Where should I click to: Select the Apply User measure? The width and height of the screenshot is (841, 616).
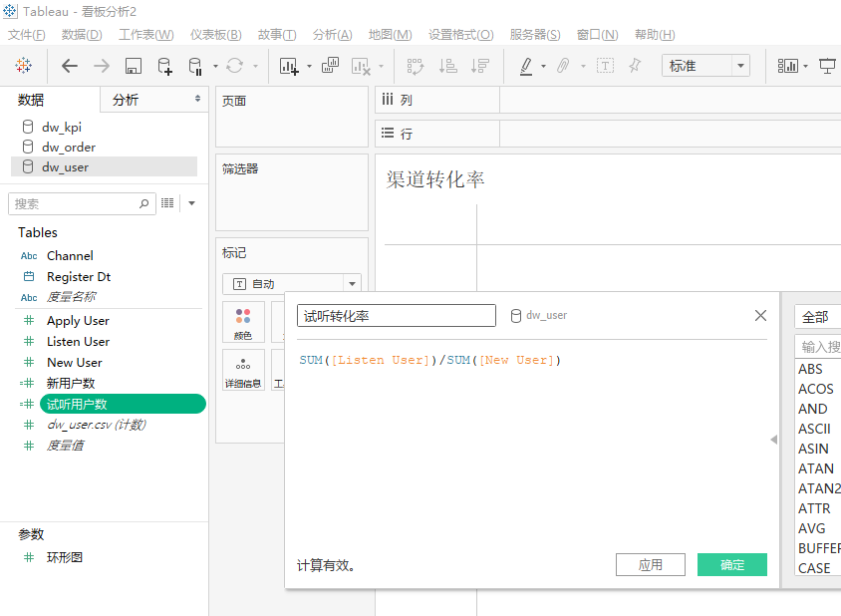[78, 321]
